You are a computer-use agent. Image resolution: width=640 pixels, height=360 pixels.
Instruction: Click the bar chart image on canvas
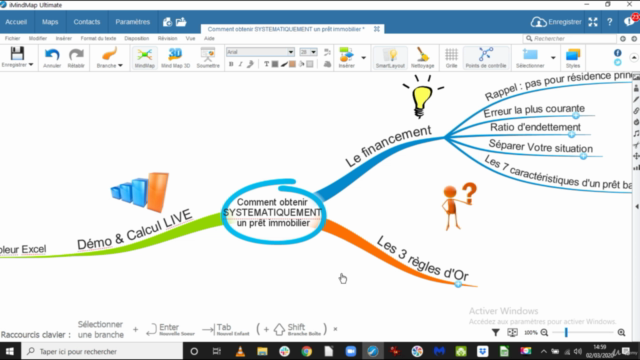point(140,192)
